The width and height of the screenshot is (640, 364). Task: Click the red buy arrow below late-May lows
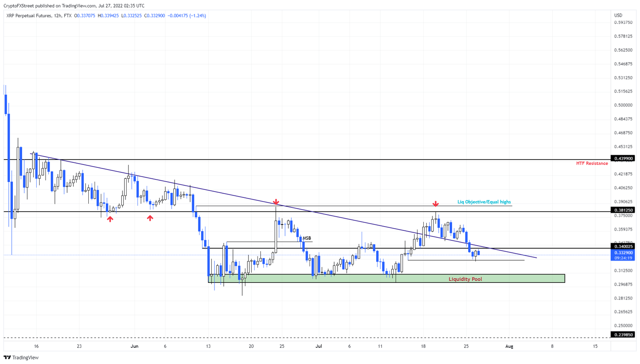tap(110, 218)
